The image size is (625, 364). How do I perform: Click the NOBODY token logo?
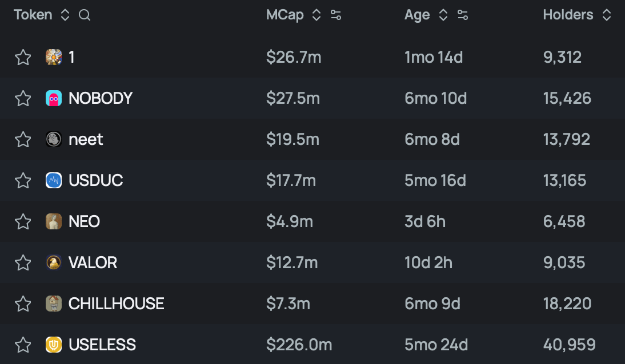point(54,98)
